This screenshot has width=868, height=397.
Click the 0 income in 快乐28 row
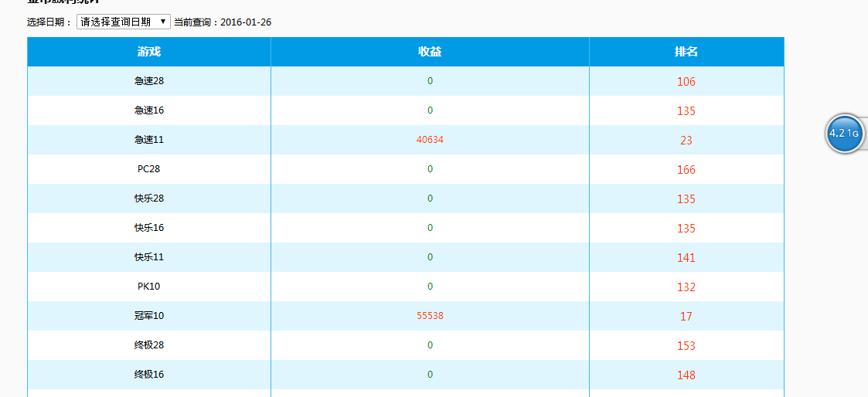click(430, 198)
